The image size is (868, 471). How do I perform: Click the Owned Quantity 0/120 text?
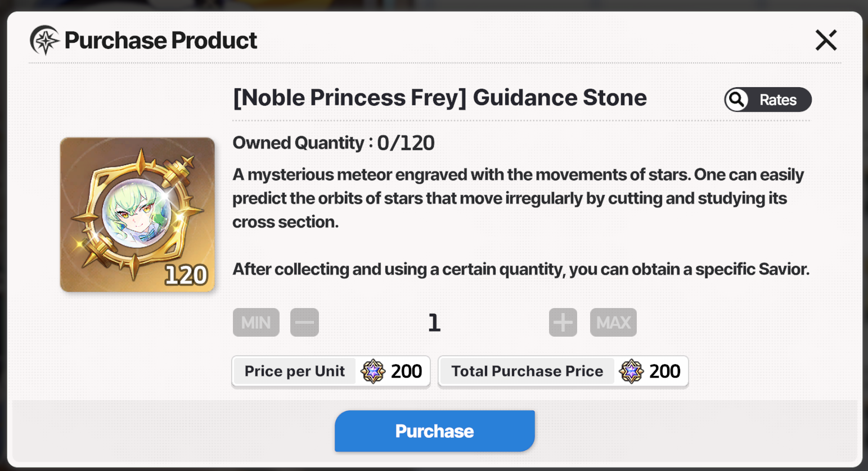click(334, 143)
